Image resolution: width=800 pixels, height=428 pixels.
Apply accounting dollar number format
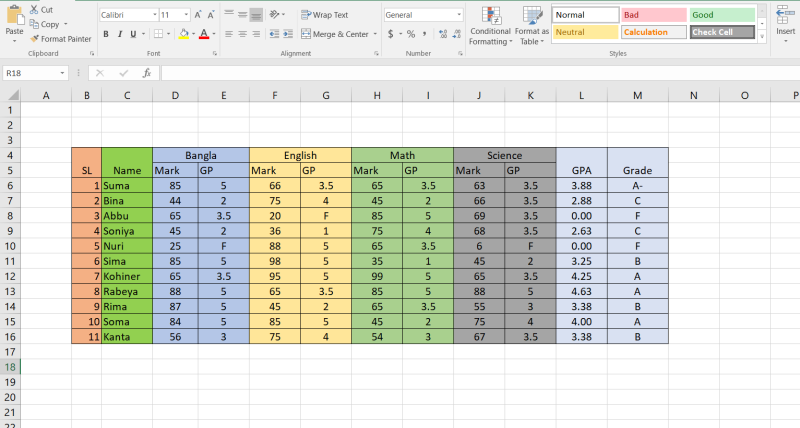pyautogui.click(x=390, y=34)
